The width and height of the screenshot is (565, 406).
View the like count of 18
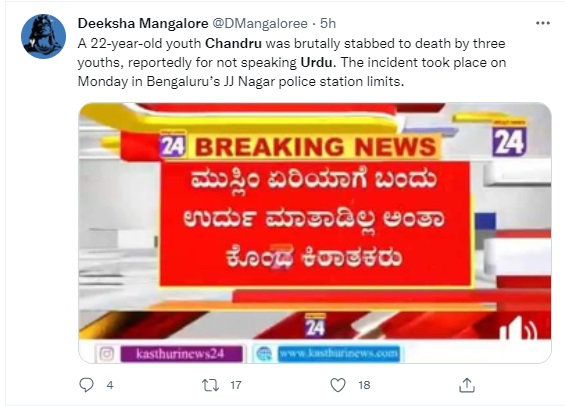pos(364,385)
